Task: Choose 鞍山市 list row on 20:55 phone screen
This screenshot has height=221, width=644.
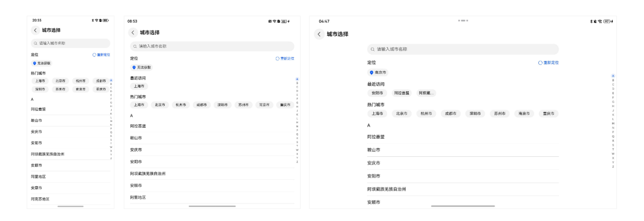Action: click(71, 120)
